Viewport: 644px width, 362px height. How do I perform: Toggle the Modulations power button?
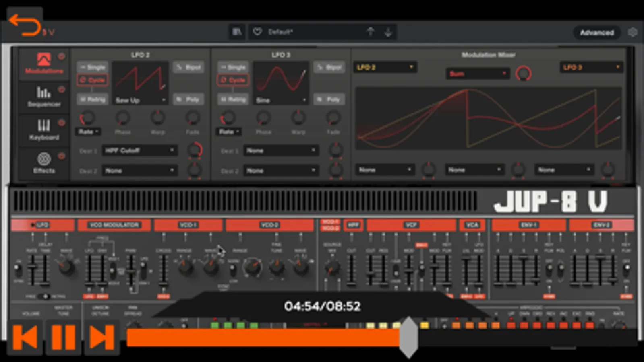(61, 56)
